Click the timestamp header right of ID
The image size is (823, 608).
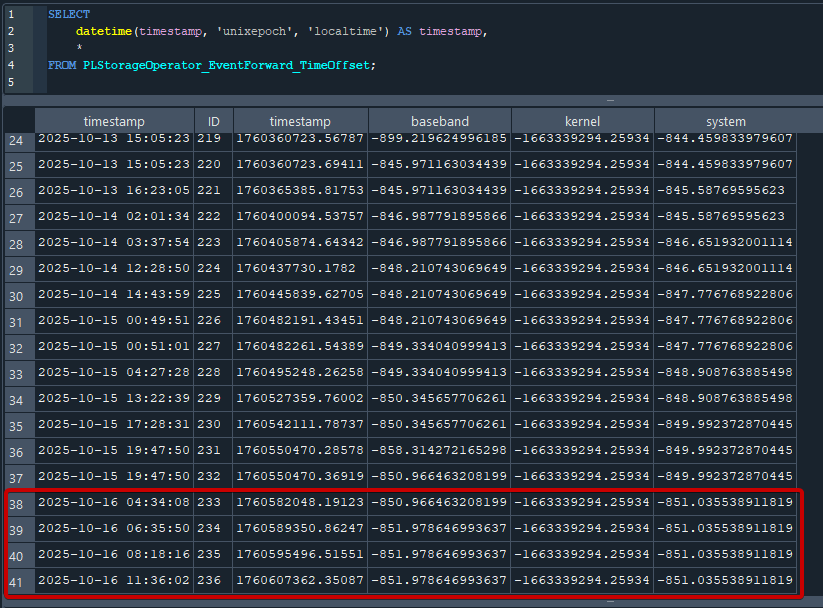coord(300,121)
